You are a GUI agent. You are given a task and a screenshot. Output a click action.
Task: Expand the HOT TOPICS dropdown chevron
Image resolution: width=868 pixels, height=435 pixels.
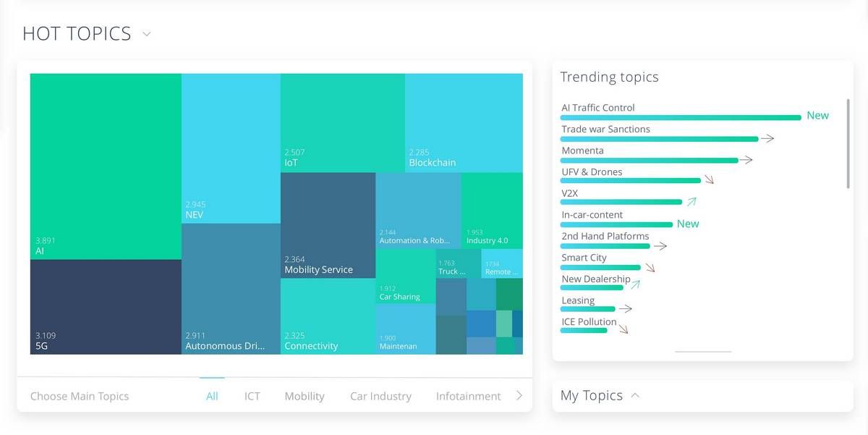pos(146,34)
